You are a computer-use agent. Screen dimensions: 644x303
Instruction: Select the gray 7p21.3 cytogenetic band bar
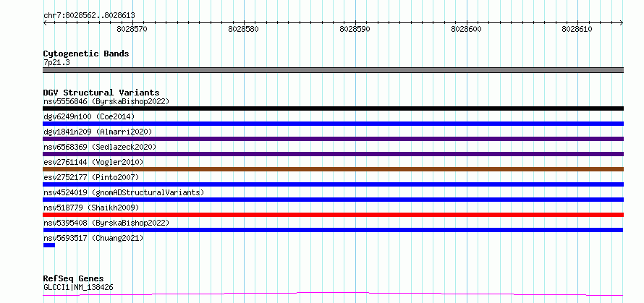pyautogui.click(x=333, y=70)
